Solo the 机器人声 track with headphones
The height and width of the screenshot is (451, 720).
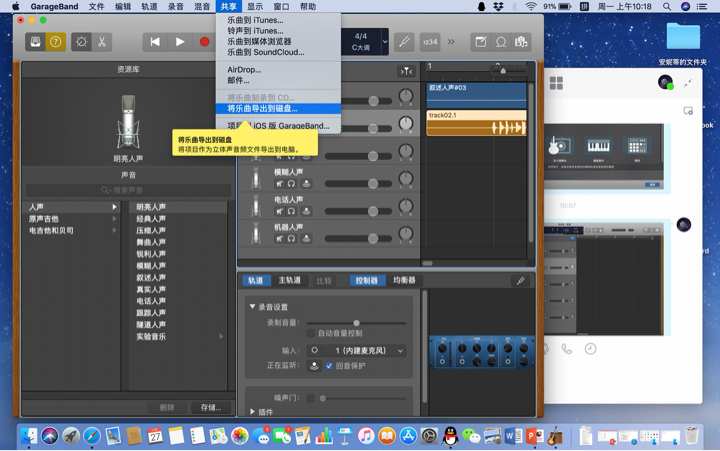point(291,239)
